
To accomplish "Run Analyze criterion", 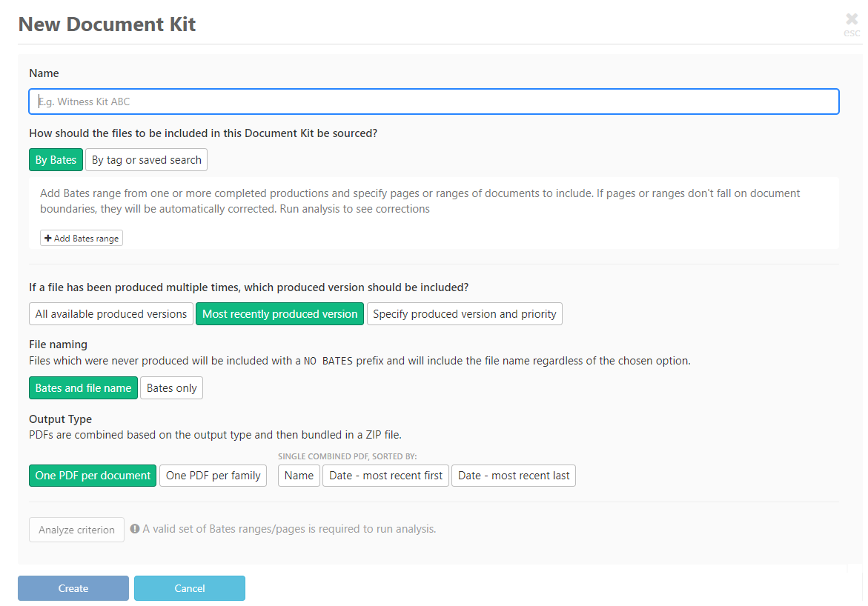I will [x=76, y=529].
